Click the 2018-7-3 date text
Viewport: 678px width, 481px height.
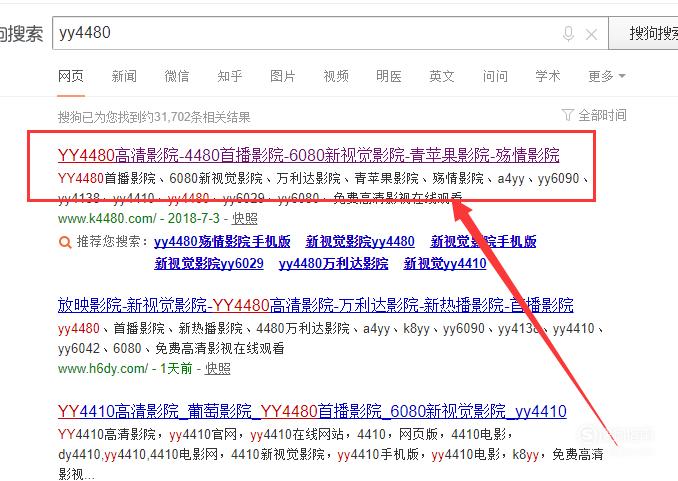[x=194, y=218]
